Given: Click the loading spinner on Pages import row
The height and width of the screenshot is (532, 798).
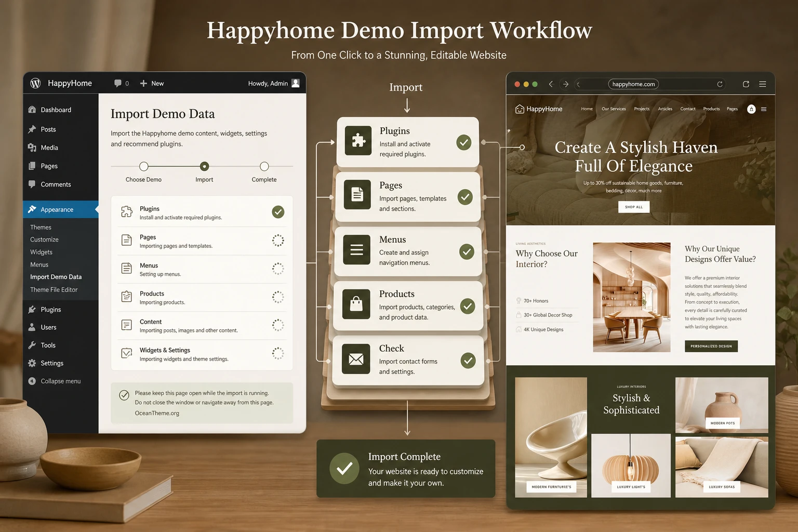Looking at the screenshot, I should pyautogui.click(x=278, y=240).
